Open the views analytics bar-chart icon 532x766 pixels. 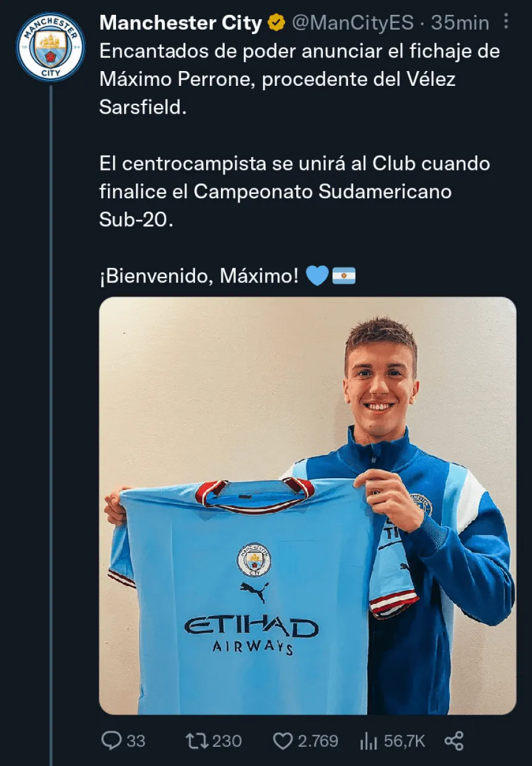point(368,741)
